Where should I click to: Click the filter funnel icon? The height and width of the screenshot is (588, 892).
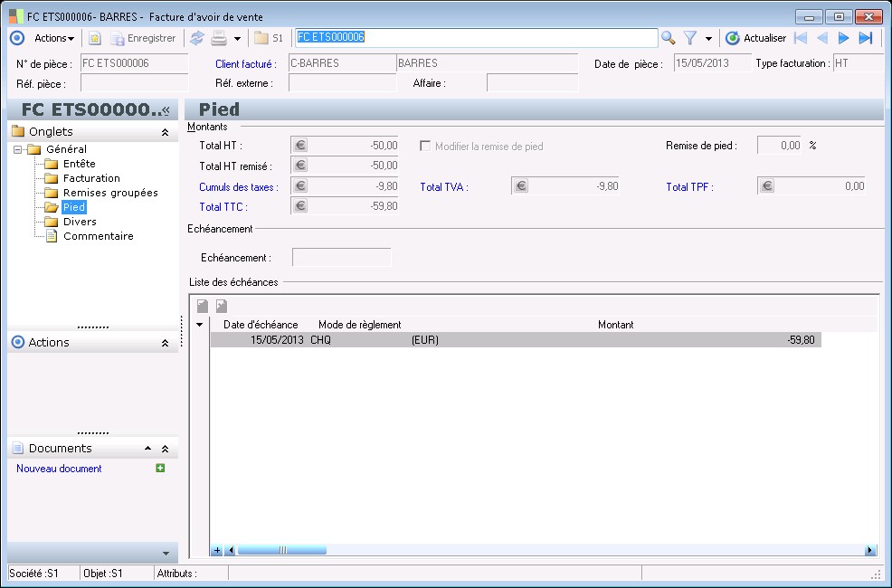(x=690, y=38)
